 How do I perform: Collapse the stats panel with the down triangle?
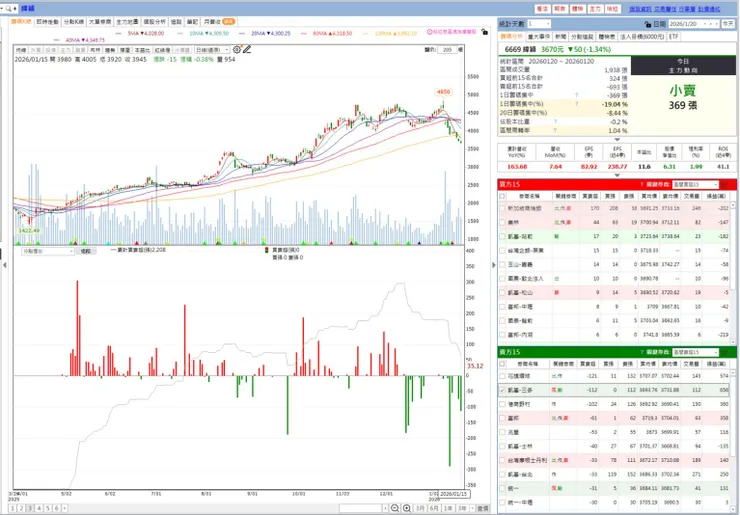pos(617,140)
